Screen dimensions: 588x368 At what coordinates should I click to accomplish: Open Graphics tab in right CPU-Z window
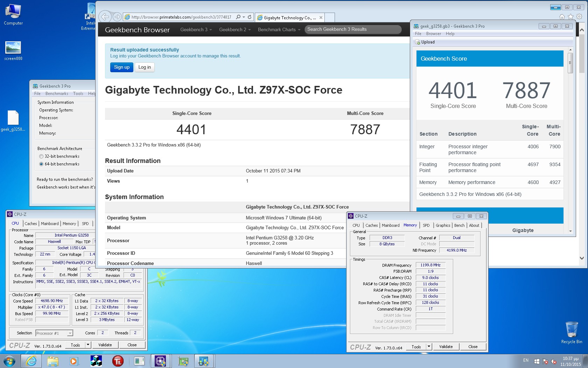pos(443,225)
